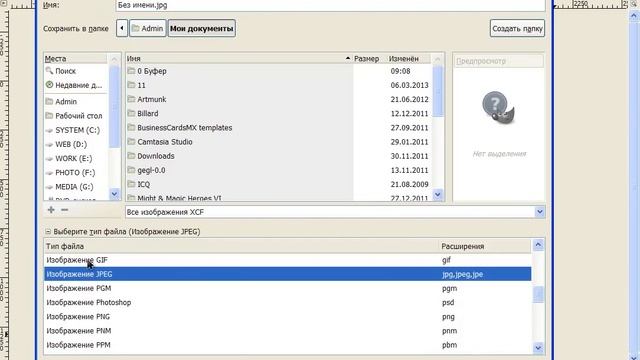Image resolution: width=640 pixels, height=360 pixels.
Task: Select Изображение GIF file type
Action: coord(288,260)
